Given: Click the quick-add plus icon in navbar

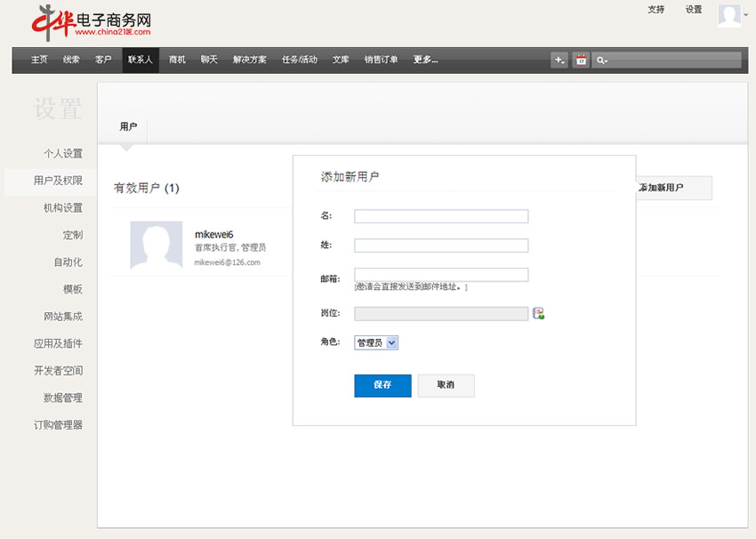Looking at the screenshot, I should tap(559, 60).
